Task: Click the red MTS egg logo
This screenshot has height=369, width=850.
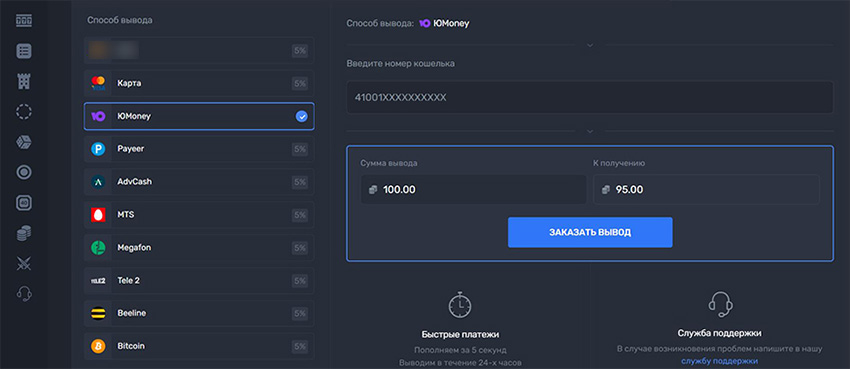Action: (x=98, y=215)
